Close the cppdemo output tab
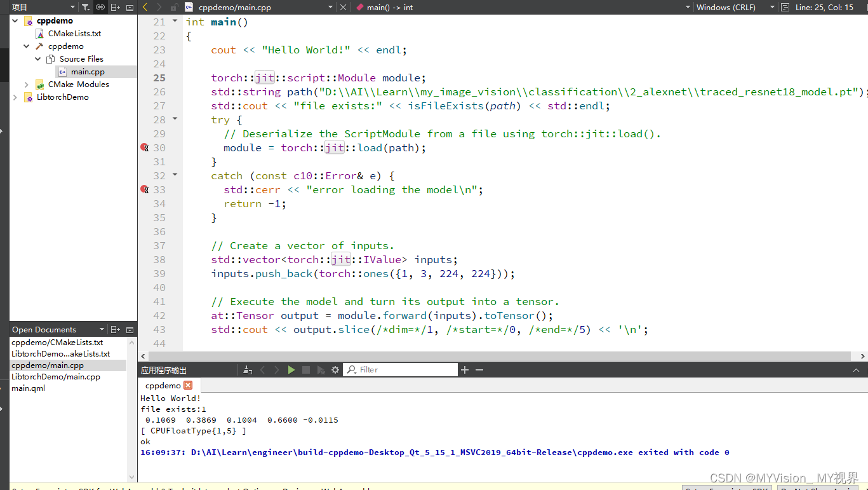Image resolution: width=868 pixels, height=490 pixels. (x=188, y=385)
